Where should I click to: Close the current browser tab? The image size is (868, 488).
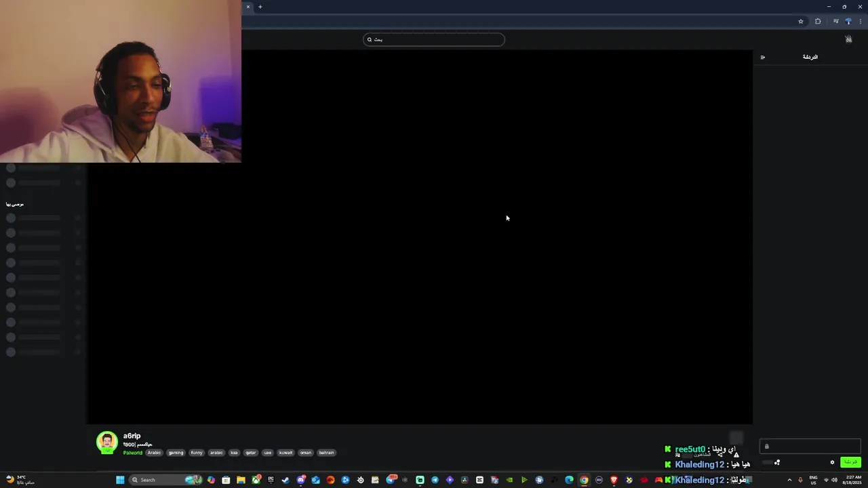coord(248,7)
